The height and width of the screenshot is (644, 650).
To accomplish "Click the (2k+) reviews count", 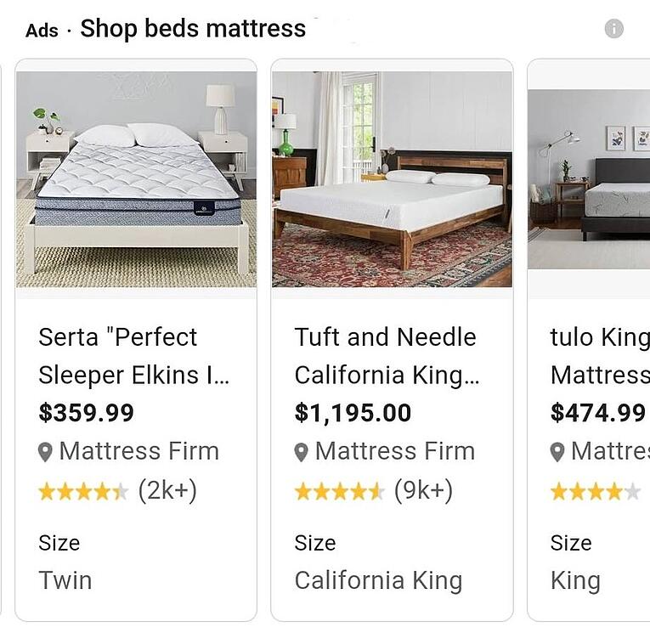I will (167, 491).
